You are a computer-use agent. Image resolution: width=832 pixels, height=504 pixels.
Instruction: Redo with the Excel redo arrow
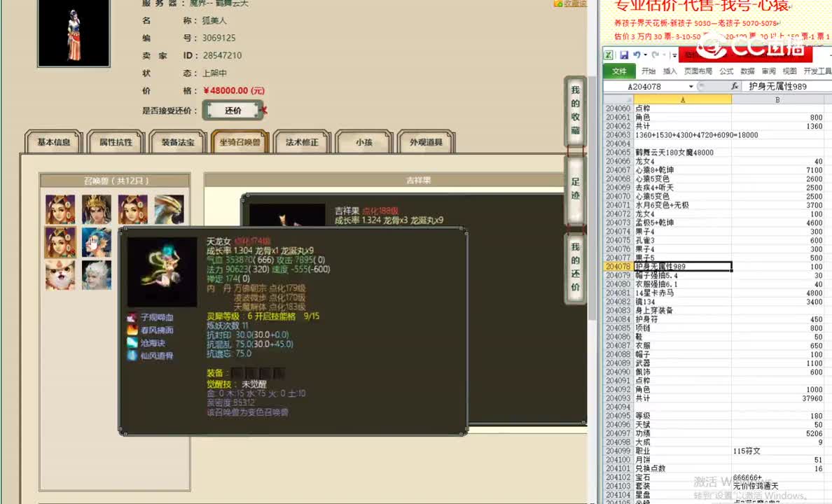(656, 55)
